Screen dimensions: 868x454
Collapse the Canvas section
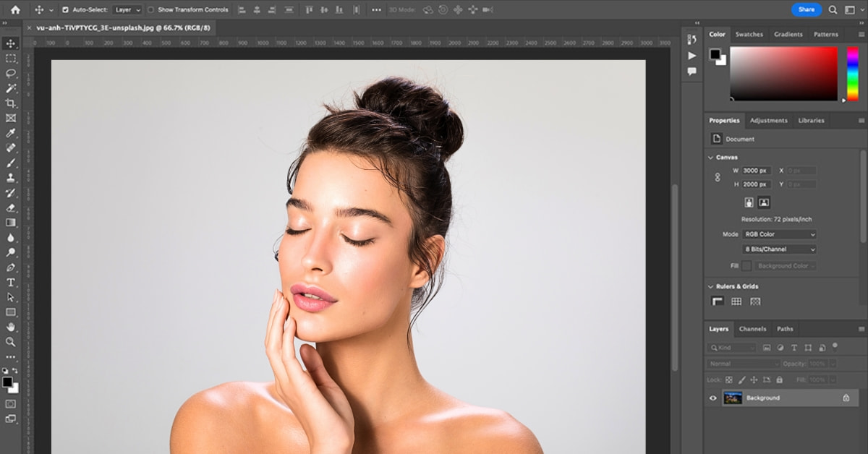click(710, 157)
